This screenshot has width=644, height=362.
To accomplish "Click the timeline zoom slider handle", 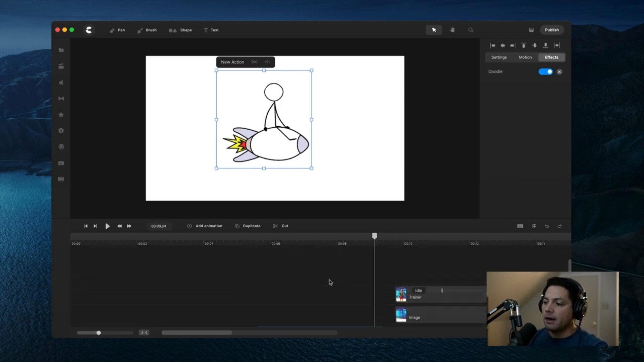I will 99,333.
